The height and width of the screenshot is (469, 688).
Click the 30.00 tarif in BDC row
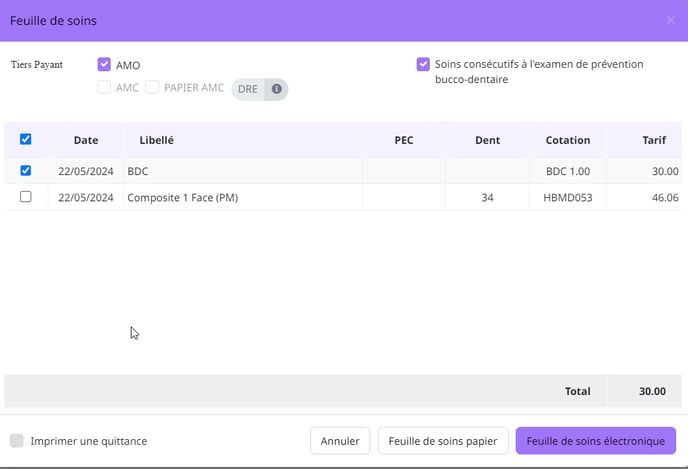(665, 171)
